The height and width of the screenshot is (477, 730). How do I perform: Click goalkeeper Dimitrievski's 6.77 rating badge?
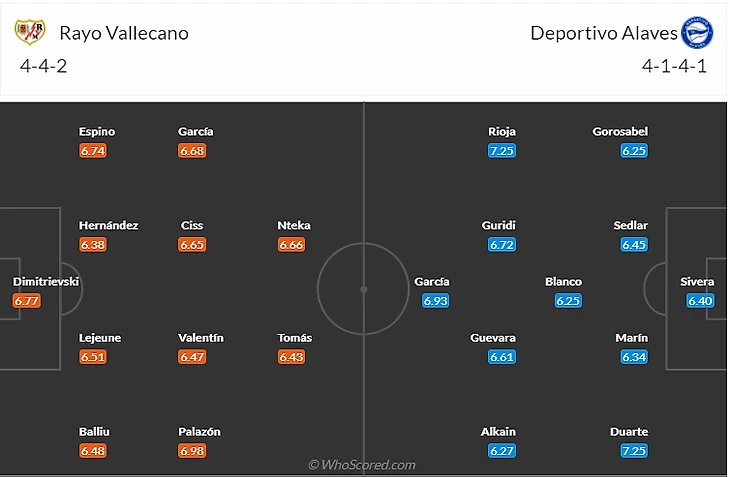pyautogui.click(x=27, y=300)
